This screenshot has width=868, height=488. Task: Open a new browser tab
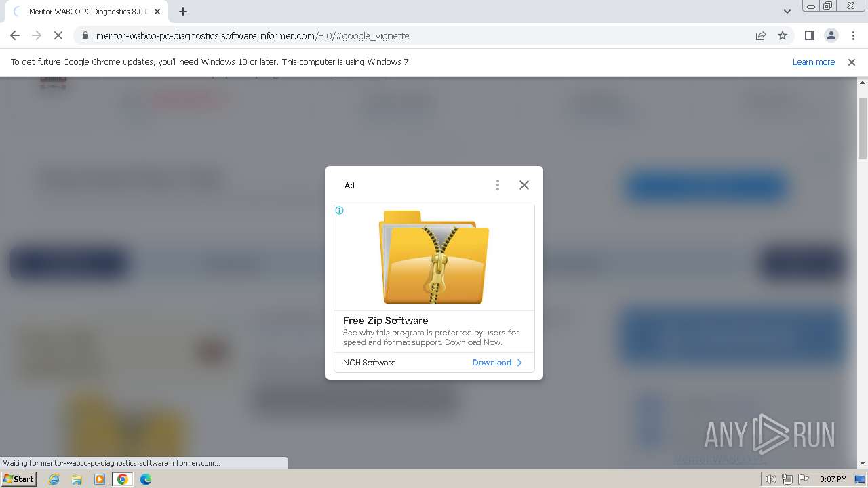(183, 12)
